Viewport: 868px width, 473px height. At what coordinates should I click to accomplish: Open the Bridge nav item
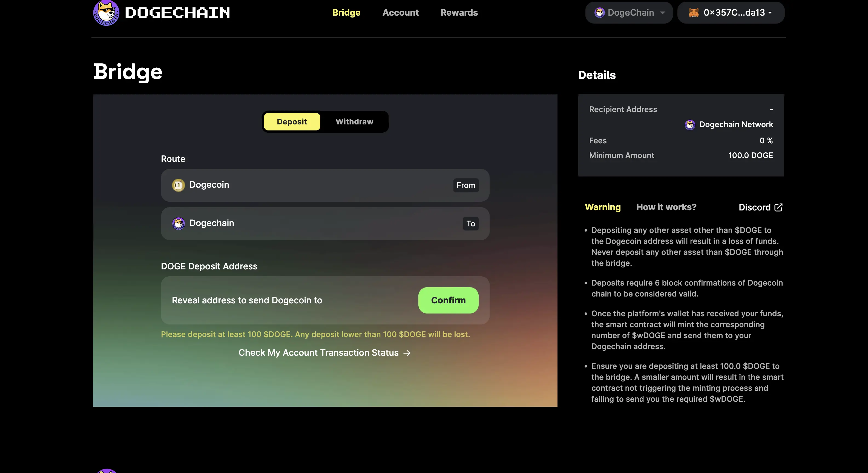[x=346, y=13]
